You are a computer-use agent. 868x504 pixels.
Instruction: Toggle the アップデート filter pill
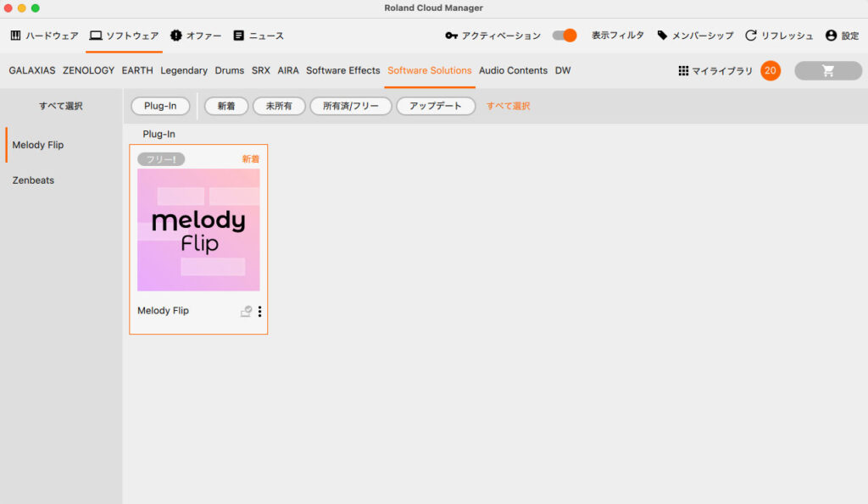click(x=436, y=106)
